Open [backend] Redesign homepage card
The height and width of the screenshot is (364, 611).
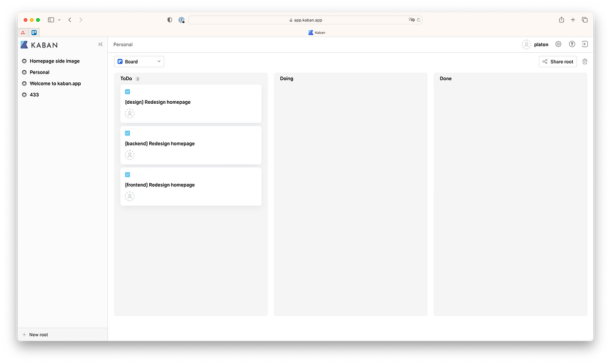pos(191,145)
